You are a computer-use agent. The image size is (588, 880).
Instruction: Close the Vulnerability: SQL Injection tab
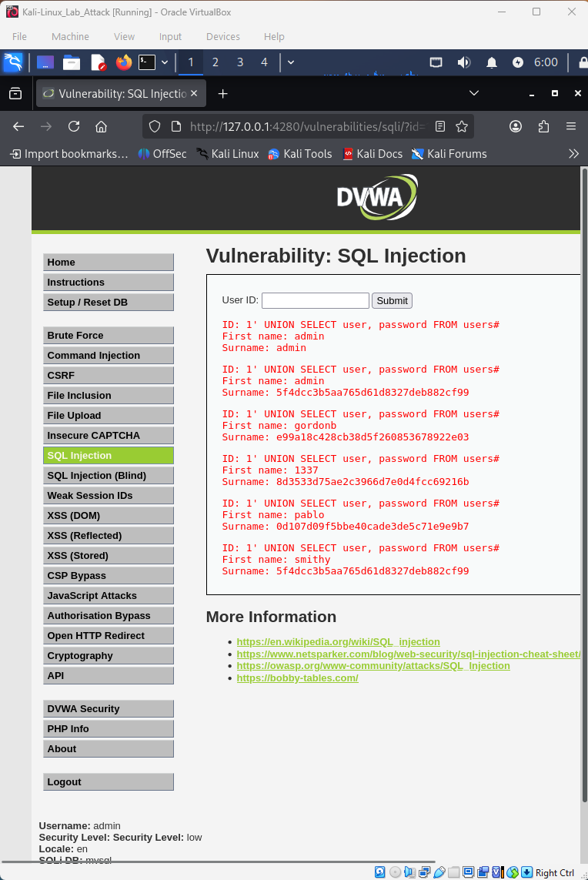tap(194, 93)
